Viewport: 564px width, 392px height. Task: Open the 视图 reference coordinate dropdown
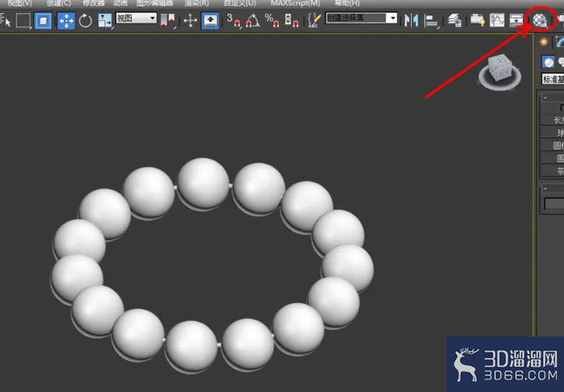136,18
